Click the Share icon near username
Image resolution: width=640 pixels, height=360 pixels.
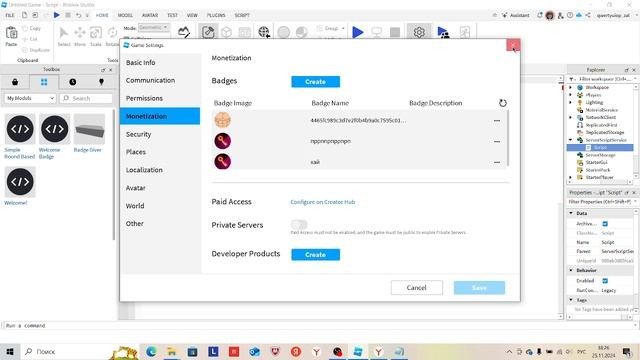click(x=588, y=15)
